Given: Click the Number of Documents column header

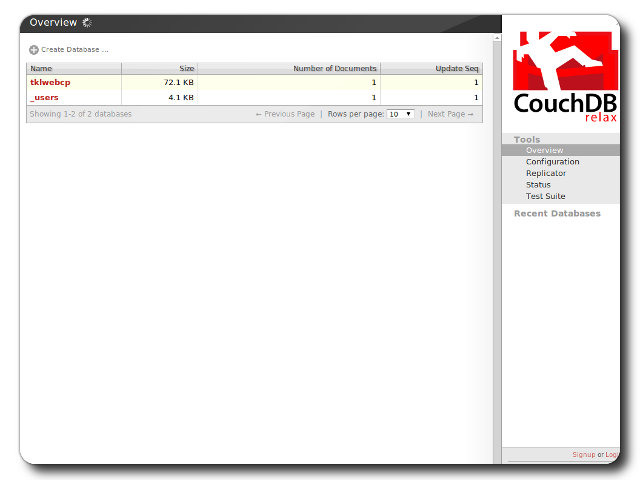Looking at the screenshot, I should click(x=334, y=68).
